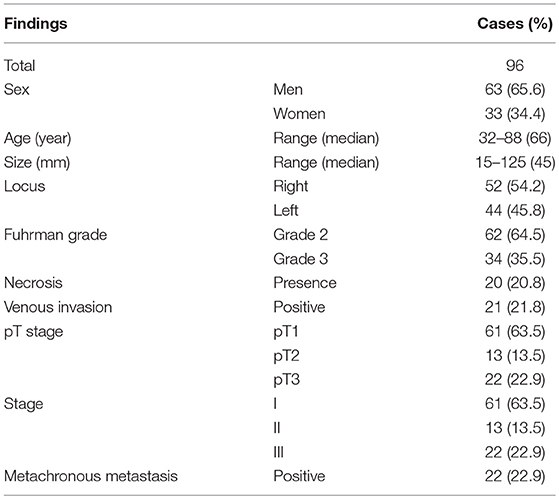Click the Necrosis row label
Image resolution: width=559 pixels, height=499 pixels.
tap(33, 283)
